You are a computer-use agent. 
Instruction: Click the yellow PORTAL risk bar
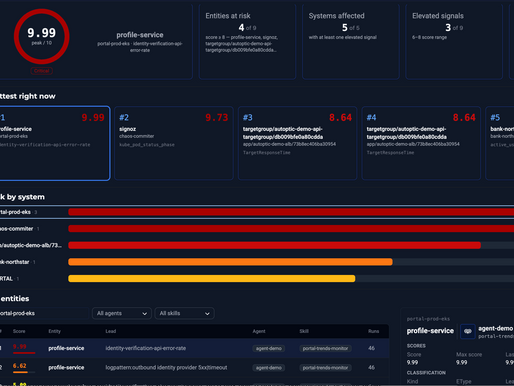tap(212, 279)
